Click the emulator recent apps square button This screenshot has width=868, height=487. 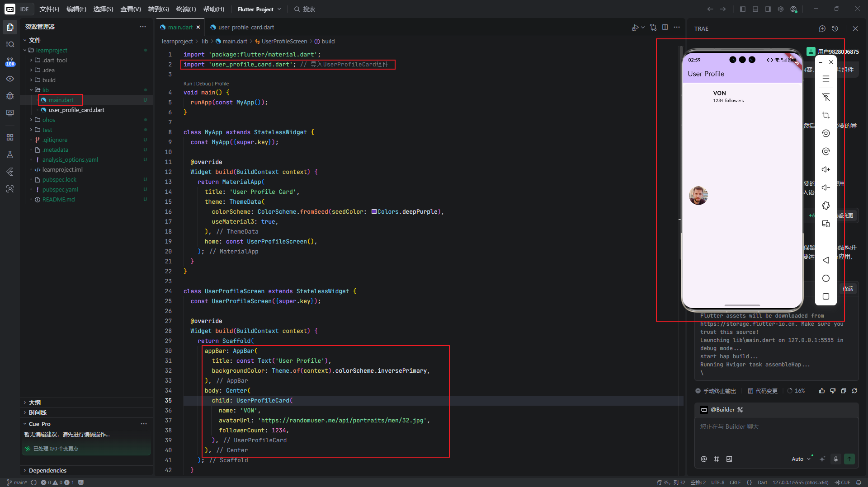pos(826,296)
